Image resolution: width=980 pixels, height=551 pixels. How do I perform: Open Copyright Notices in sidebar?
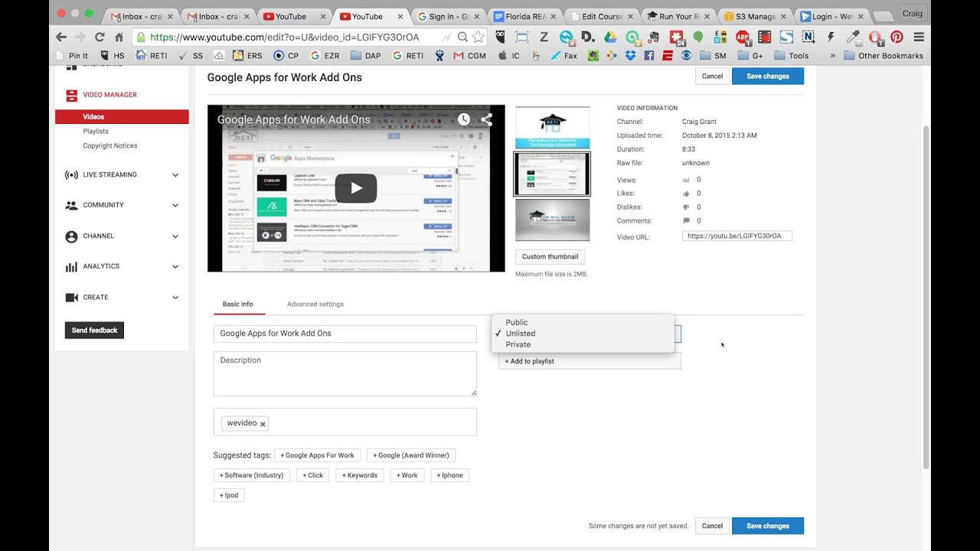(110, 145)
